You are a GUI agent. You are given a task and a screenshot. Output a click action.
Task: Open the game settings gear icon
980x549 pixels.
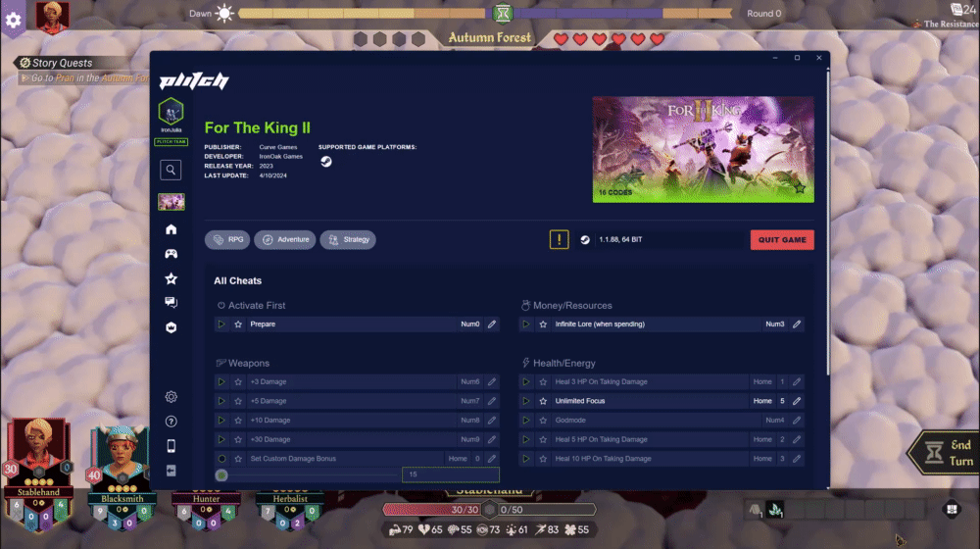(13, 20)
